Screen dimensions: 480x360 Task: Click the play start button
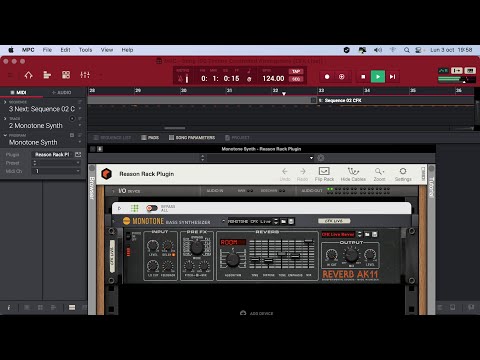(x=393, y=77)
